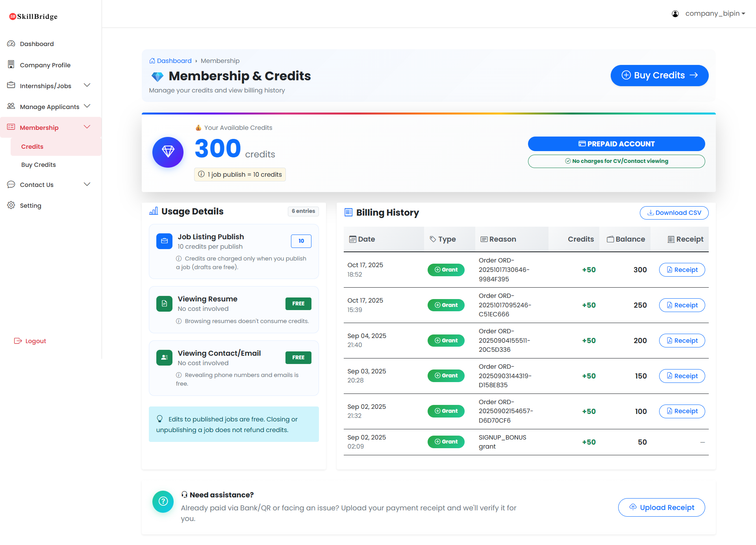Select the Manage Applicants people icon

click(x=11, y=106)
